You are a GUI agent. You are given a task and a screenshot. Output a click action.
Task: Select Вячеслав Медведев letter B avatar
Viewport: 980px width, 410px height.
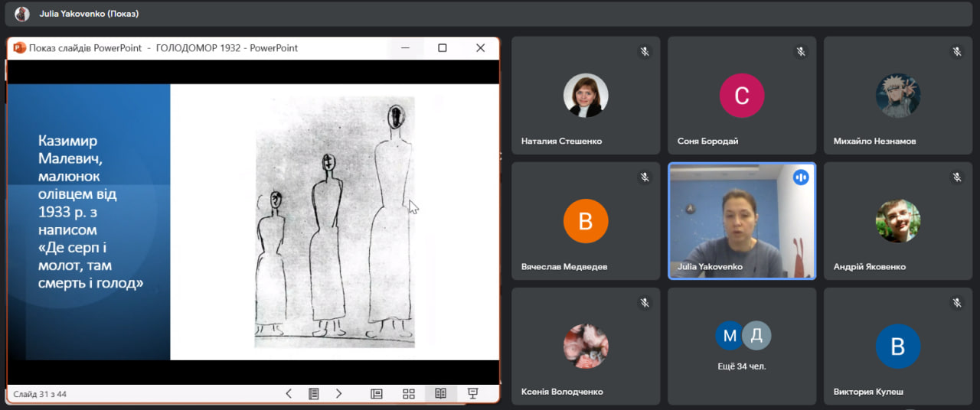point(586,221)
